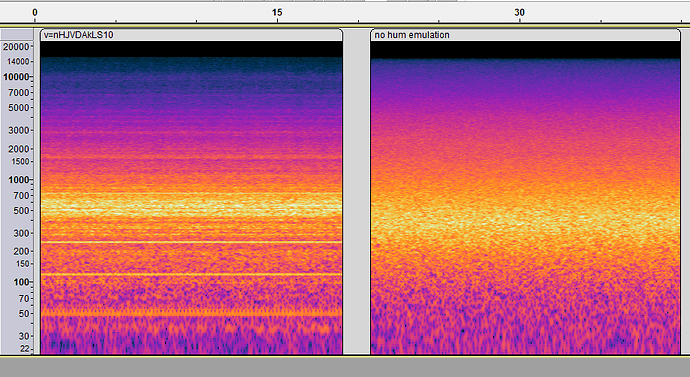Click the 1500 Hz frequency scale label

pos(20,161)
